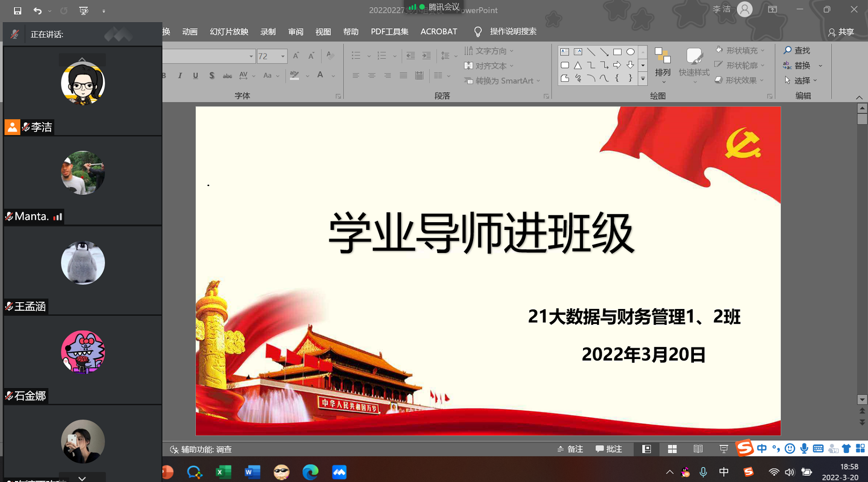Image resolution: width=868 pixels, height=482 pixels.
Task: Toggle underline text formatting
Action: point(195,76)
